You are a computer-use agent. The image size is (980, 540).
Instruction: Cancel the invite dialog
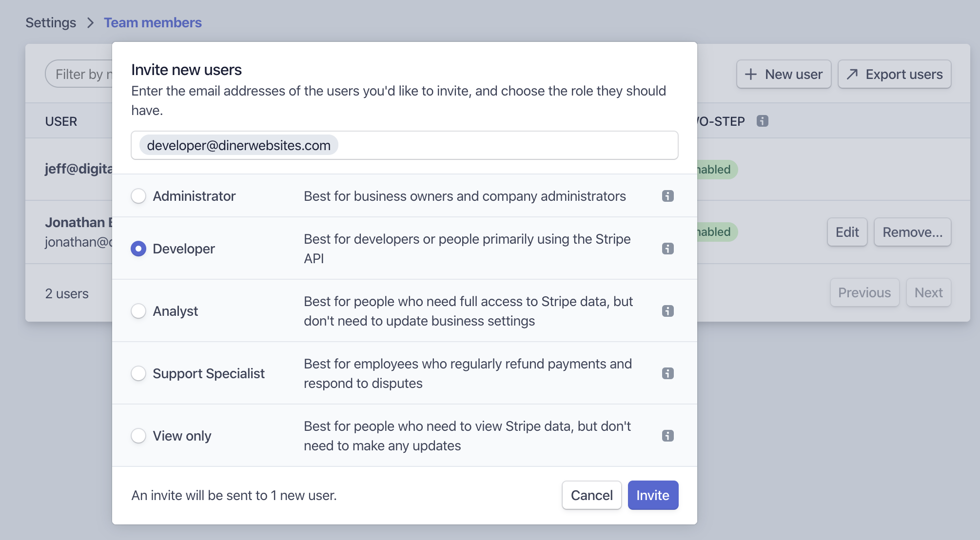(591, 495)
